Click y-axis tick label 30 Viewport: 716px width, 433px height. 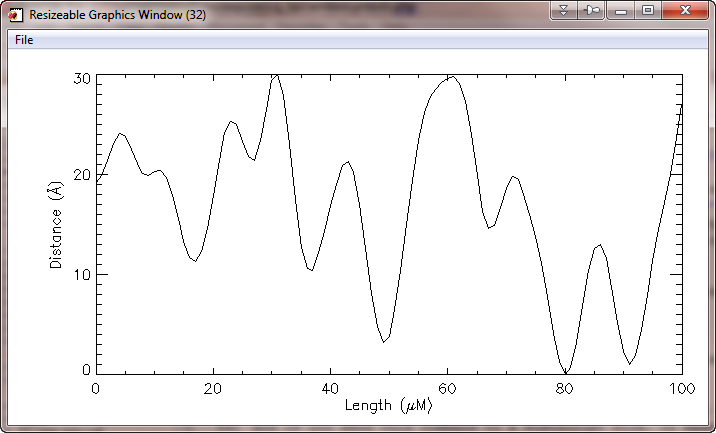click(82, 79)
